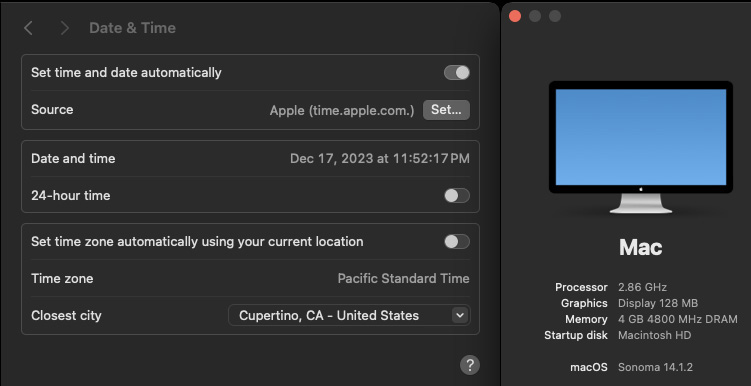Click the Date & Time title
This screenshot has width=751, height=386.
[132, 28]
